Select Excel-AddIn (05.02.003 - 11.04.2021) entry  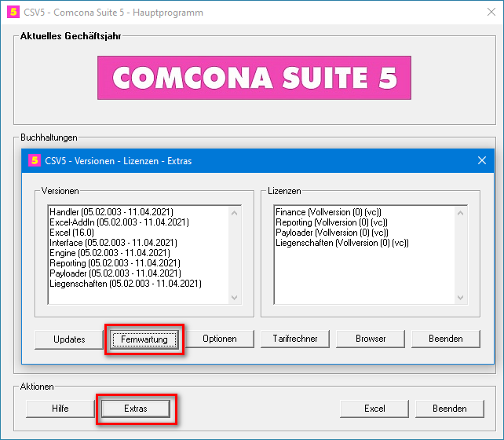click(119, 222)
